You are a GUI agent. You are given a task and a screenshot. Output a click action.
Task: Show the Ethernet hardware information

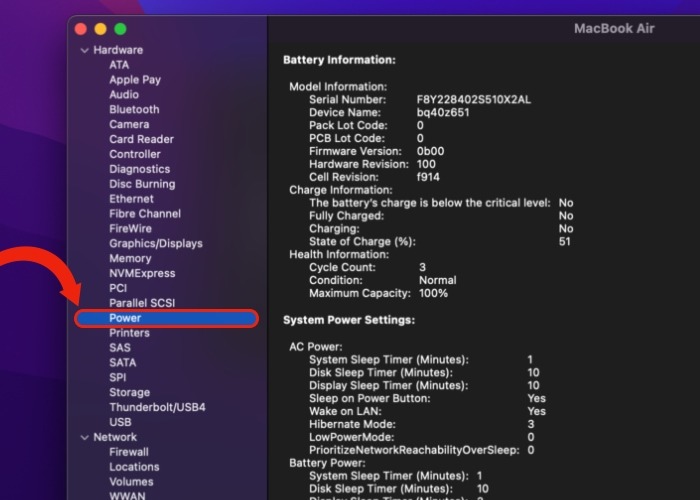pos(131,199)
